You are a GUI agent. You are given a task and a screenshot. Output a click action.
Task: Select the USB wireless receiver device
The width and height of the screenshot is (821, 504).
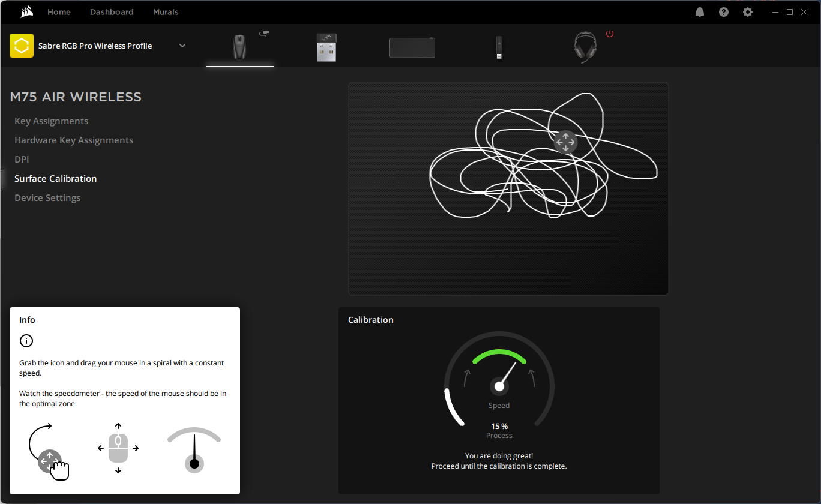click(326, 47)
